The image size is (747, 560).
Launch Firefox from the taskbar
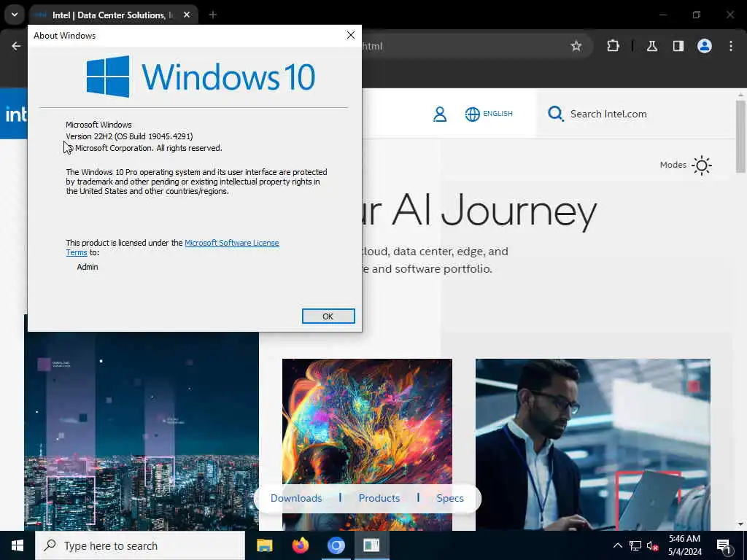coord(300,545)
